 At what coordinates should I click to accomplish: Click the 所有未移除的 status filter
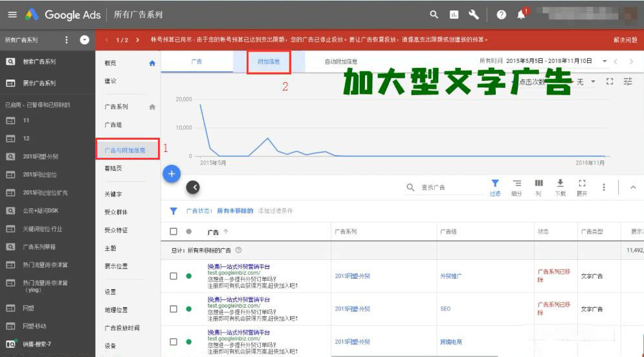coord(235,211)
